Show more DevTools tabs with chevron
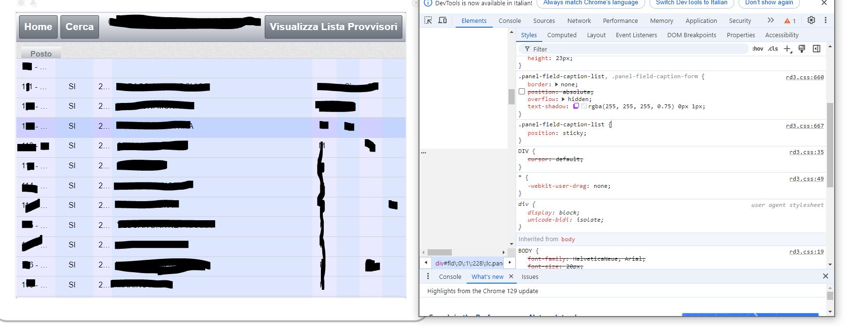 770,20
